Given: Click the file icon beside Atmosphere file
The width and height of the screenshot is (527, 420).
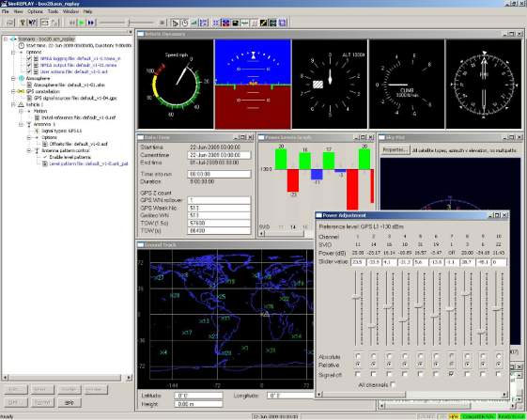Looking at the screenshot, I should pyautogui.click(x=29, y=85).
